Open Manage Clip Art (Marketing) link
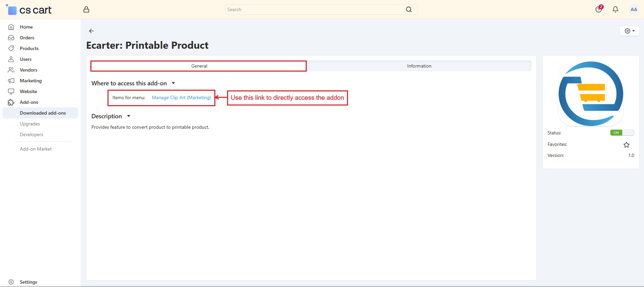This screenshot has height=287, width=644. click(181, 97)
